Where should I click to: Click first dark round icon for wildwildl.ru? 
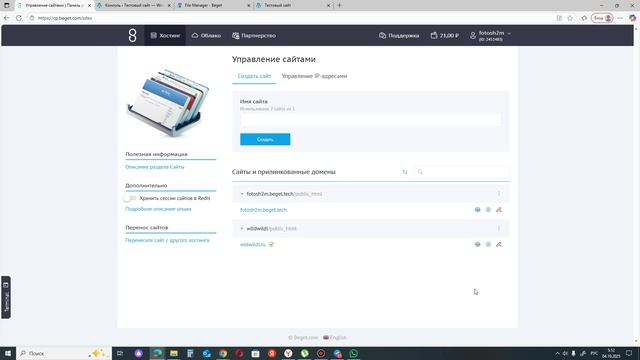pos(477,244)
